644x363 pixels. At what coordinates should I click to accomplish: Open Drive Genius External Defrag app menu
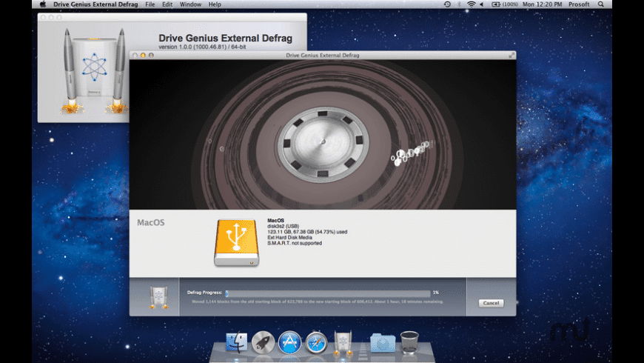[x=95, y=4]
